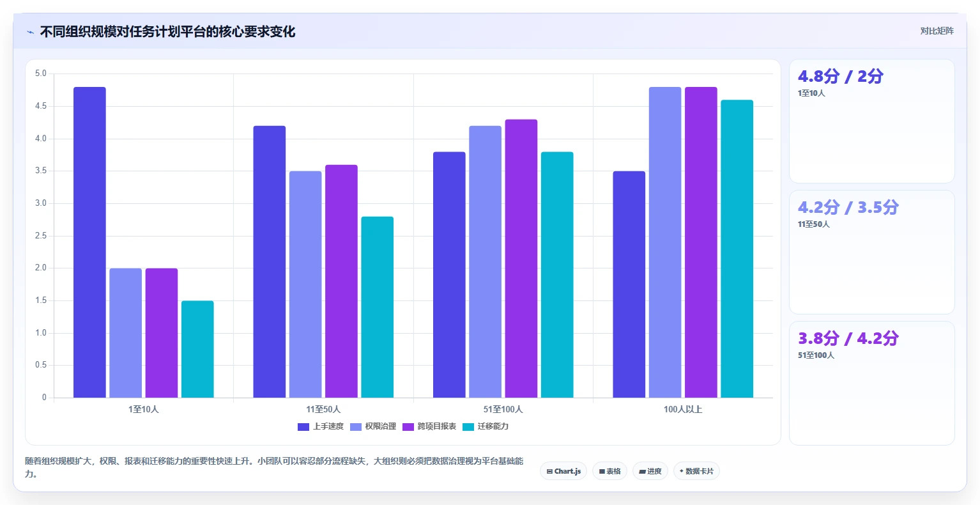The image size is (980, 505).
Task: Select the 进度 chip
Action: click(x=650, y=471)
